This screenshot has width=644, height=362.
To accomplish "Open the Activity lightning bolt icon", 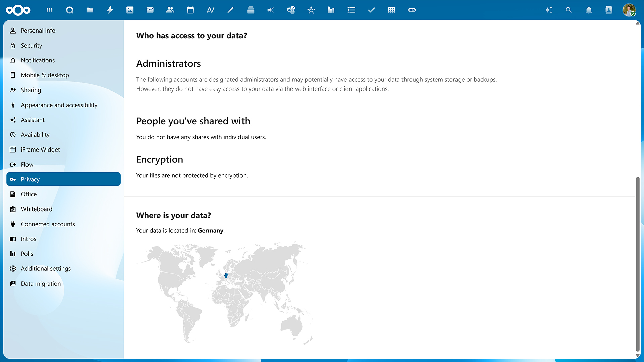I will (x=110, y=10).
